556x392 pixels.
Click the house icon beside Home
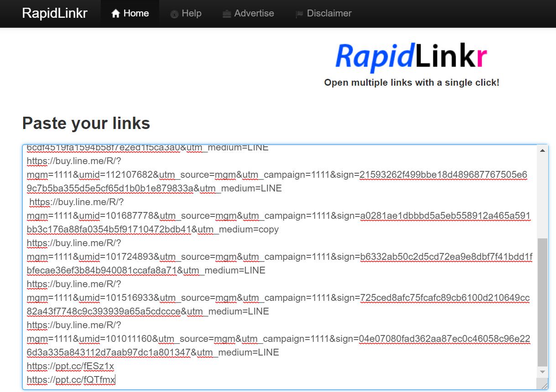pos(116,14)
